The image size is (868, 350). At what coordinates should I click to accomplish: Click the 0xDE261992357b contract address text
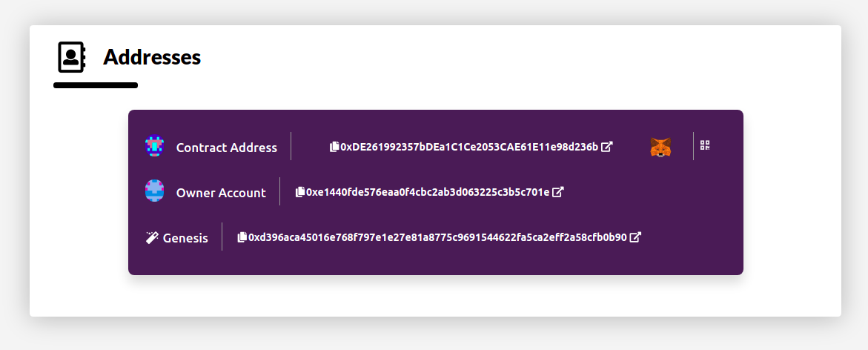point(469,147)
